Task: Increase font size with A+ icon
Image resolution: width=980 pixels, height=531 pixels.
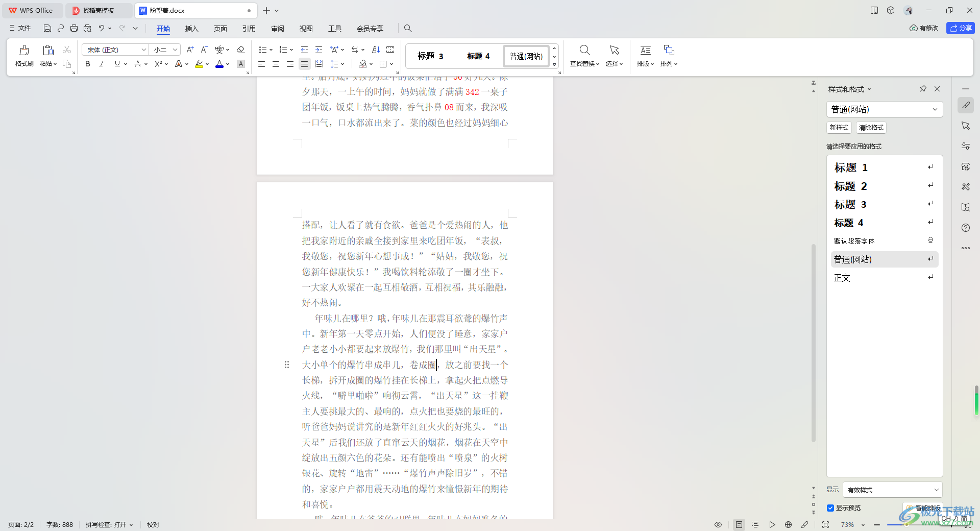Action: pos(190,50)
